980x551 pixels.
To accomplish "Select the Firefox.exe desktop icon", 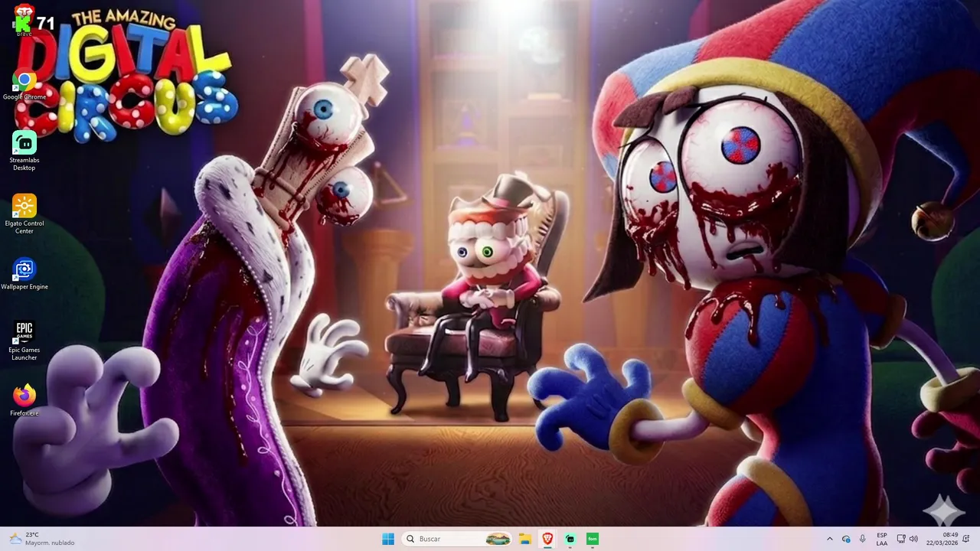I will coord(24,400).
